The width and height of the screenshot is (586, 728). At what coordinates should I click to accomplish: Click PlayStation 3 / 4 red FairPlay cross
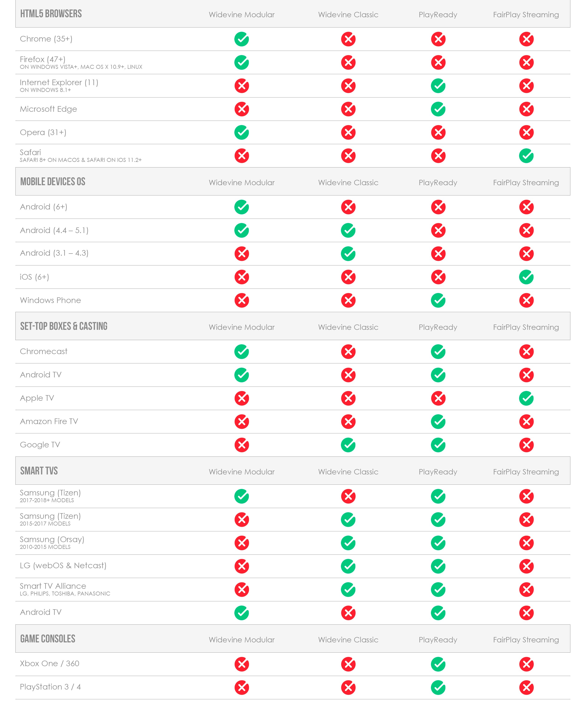tap(526, 687)
